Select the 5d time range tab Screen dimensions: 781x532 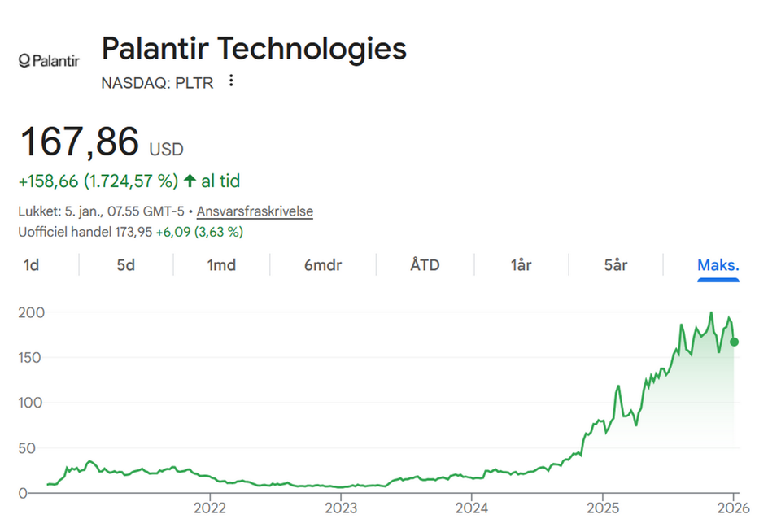(x=125, y=265)
